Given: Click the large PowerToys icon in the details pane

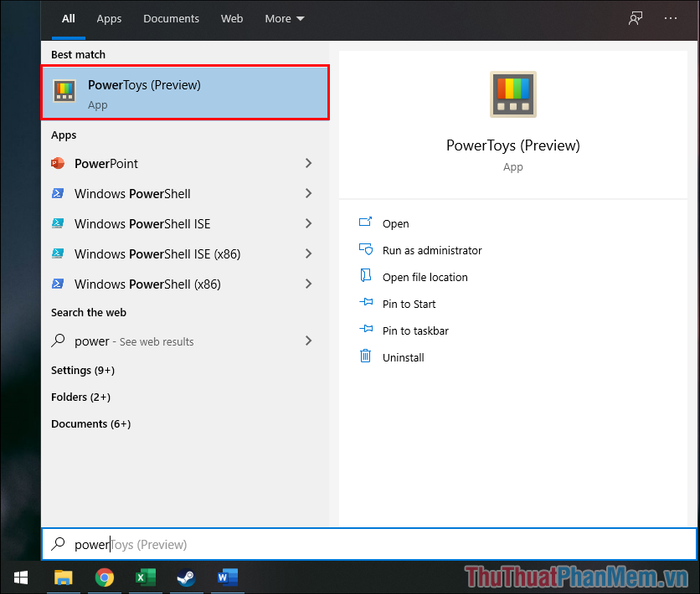Looking at the screenshot, I should (513, 94).
